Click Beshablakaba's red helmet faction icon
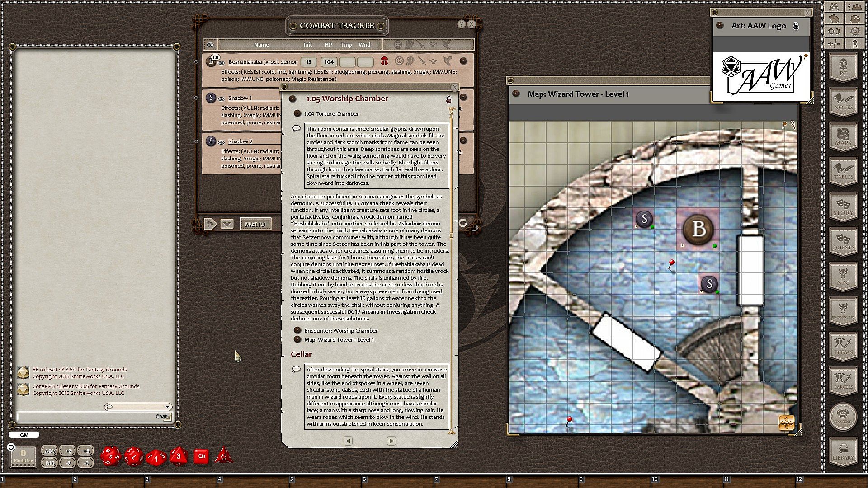 [x=384, y=61]
